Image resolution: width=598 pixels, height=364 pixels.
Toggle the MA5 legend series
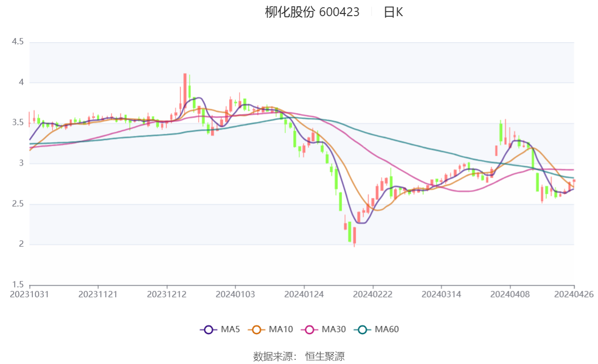pyautogui.click(x=220, y=329)
